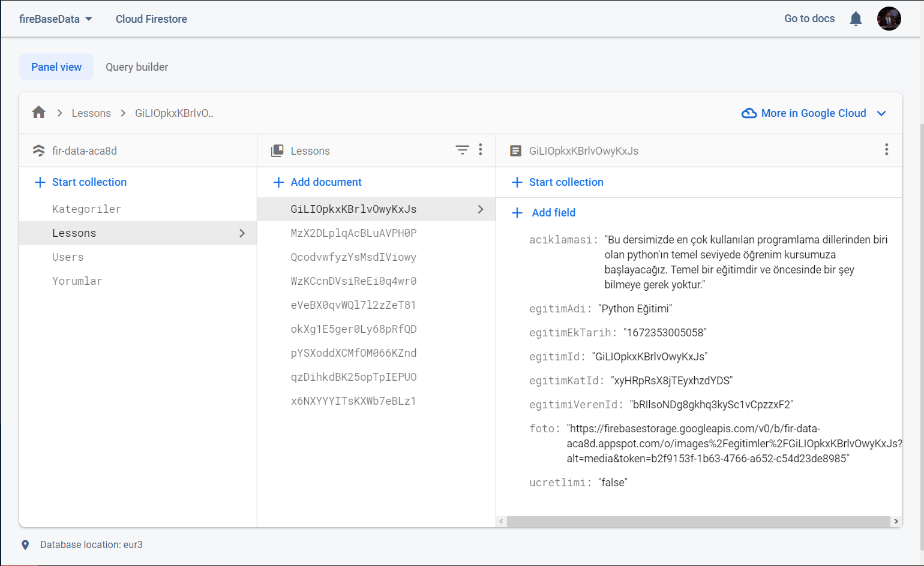Click the Google Cloud icon

(x=749, y=113)
